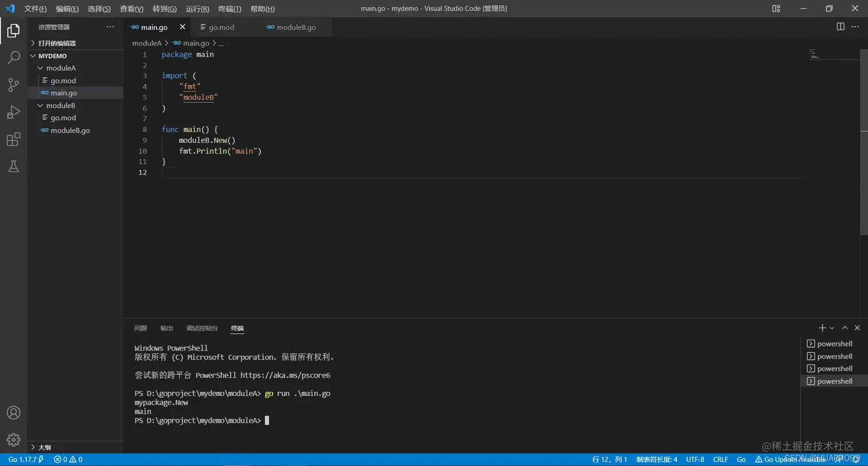Change CRLF end of line sequence
868x466 pixels.
720,459
